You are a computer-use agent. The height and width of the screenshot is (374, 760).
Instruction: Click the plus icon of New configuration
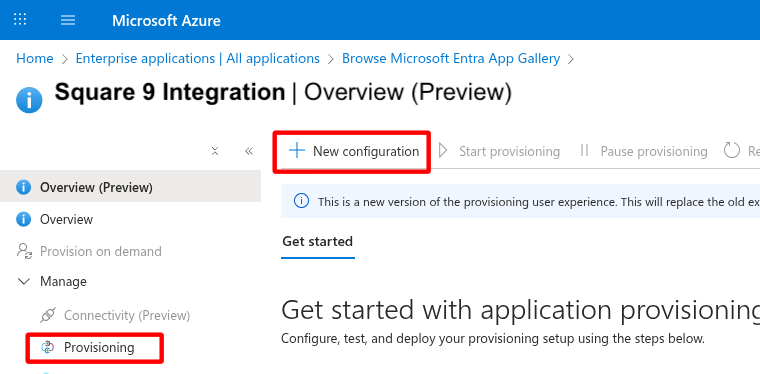point(297,151)
